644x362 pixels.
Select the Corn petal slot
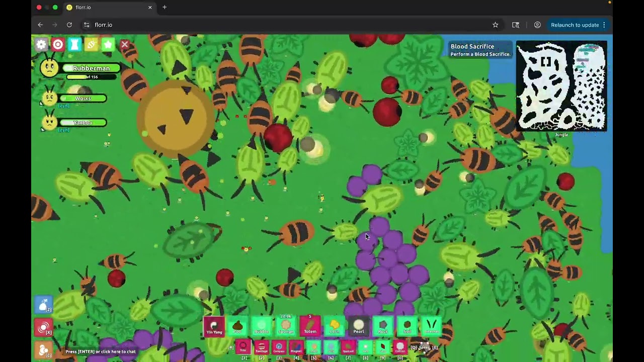334,326
